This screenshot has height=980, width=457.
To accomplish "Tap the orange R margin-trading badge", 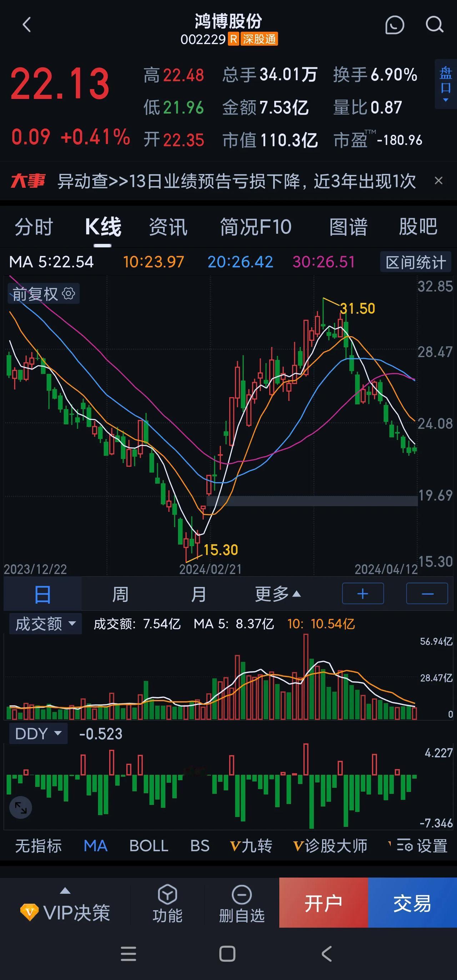I will point(233,39).
